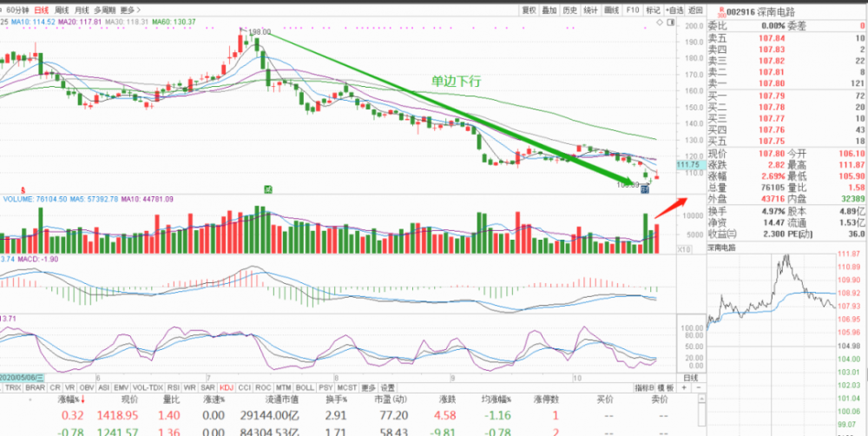Select the TRIX indicator tab
This screenshot has height=436, width=868.
click(x=13, y=388)
